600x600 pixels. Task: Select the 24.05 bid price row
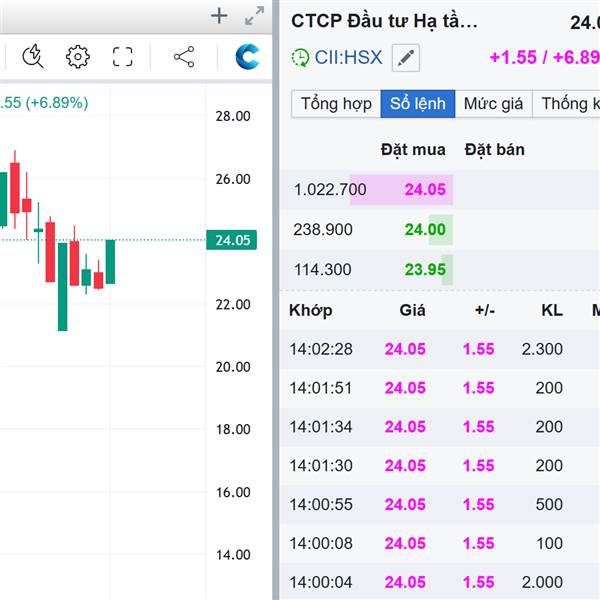point(426,189)
